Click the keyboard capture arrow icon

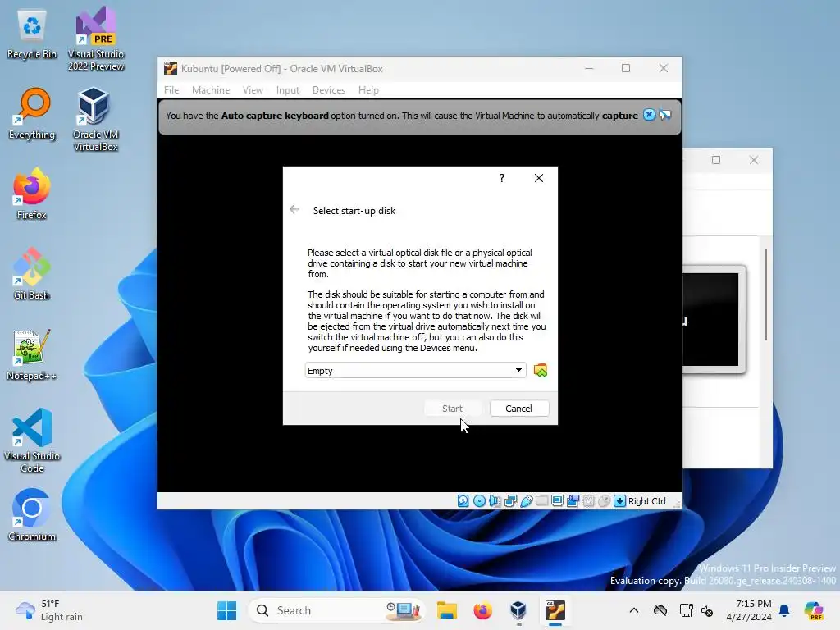click(x=619, y=501)
